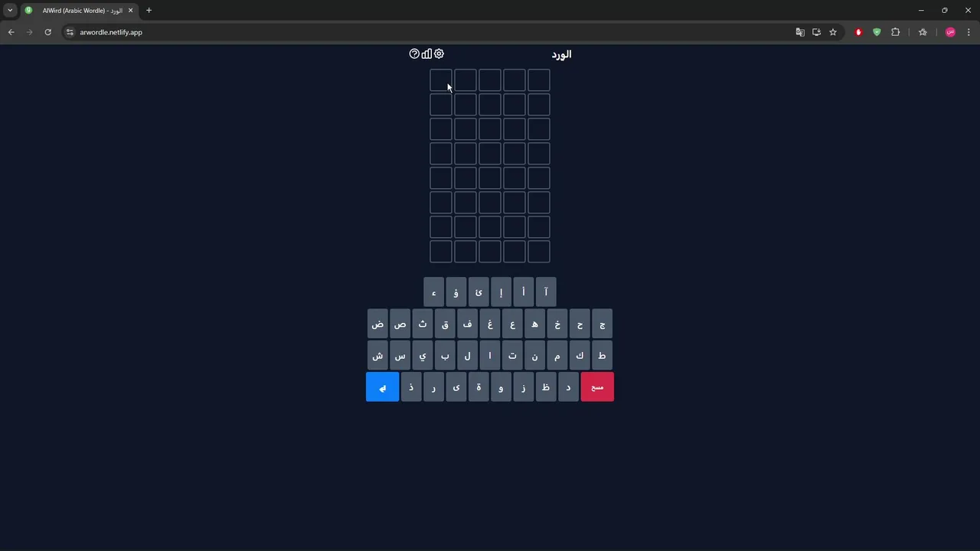Close the AlWird browser tab

pos(130,11)
